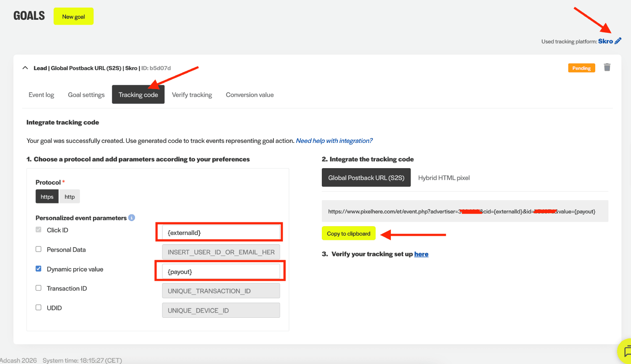Switch to the Event log tab
Screen dimensions: 631x364
tap(41, 95)
